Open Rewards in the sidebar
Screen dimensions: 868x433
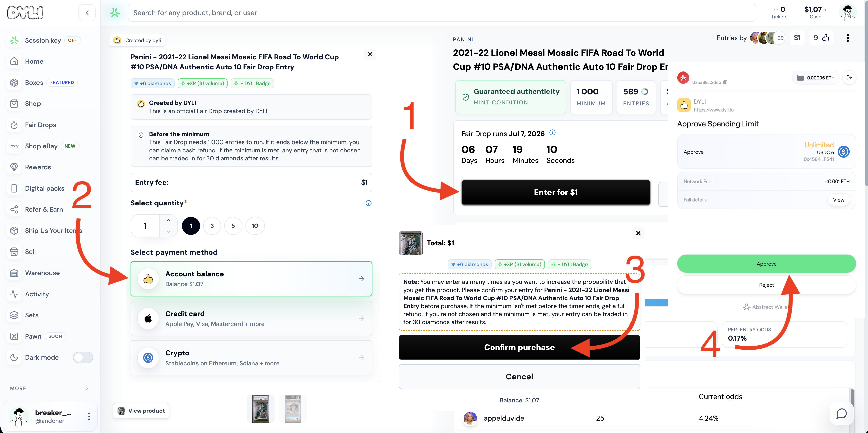click(x=38, y=167)
